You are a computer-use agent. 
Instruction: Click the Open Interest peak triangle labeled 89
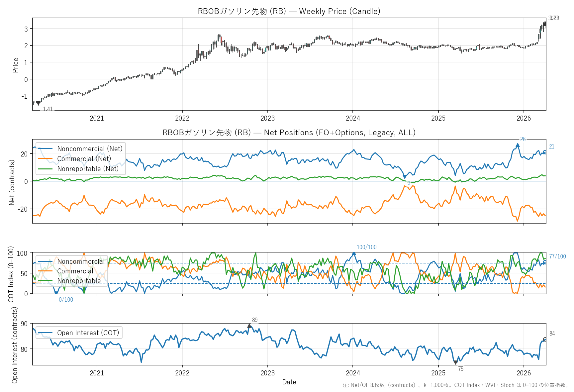click(x=249, y=326)
